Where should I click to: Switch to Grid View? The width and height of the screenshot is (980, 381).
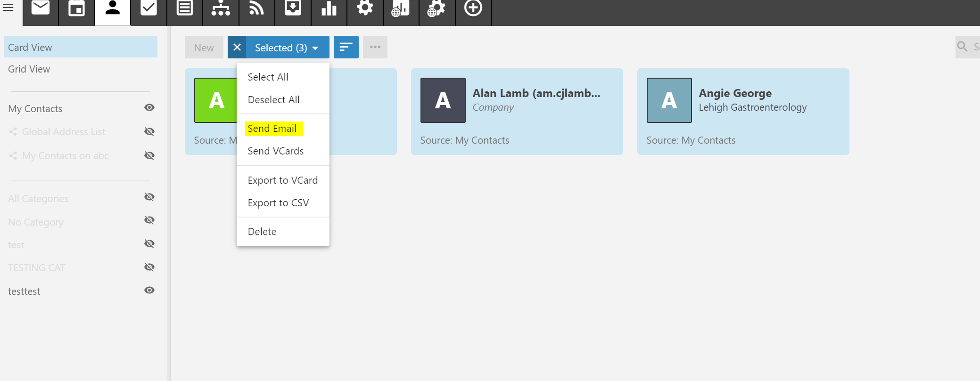(x=29, y=69)
